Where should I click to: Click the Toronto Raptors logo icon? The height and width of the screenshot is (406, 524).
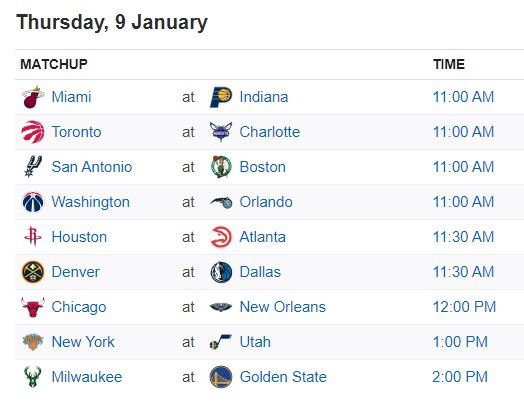(x=33, y=132)
